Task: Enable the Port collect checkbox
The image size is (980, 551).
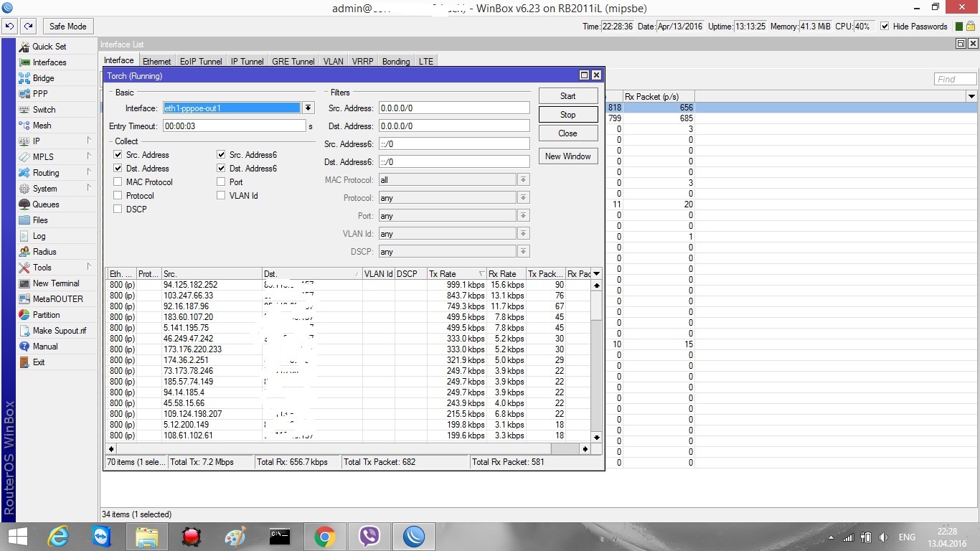Action: click(221, 182)
